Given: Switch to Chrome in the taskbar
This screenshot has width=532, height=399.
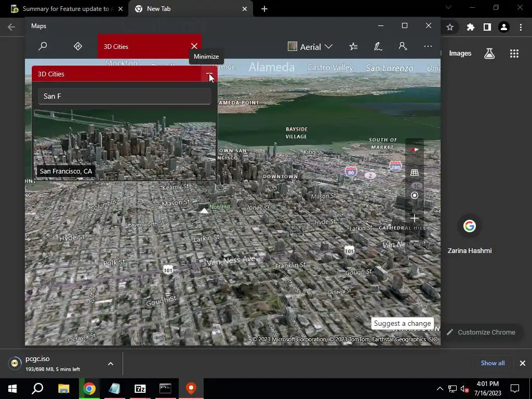Looking at the screenshot, I should point(89,389).
